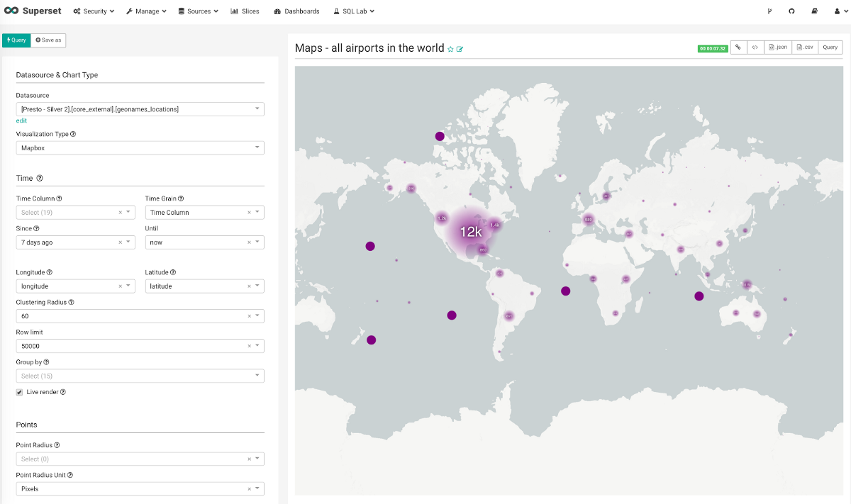
Task: Open the documentation book icon
Action: coord(814,11)
